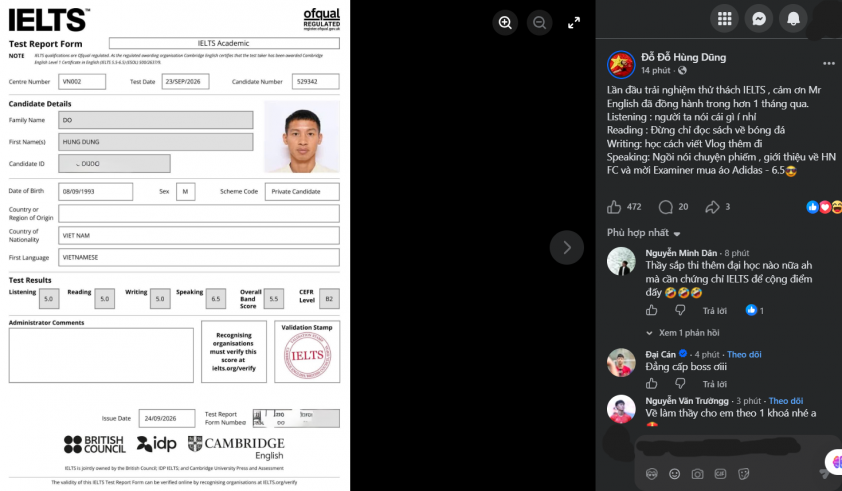Image resolution: width=842 pixels, height=491 pixels.
Task: Open Đại Cán's avatar
Action: (x=621, y=362)
